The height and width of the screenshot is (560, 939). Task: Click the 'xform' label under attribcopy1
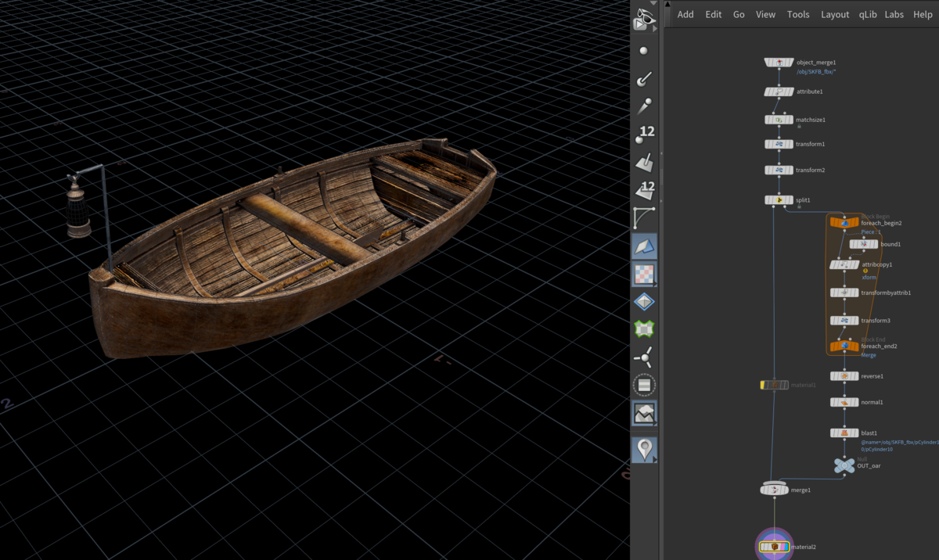tap(869, 278)
